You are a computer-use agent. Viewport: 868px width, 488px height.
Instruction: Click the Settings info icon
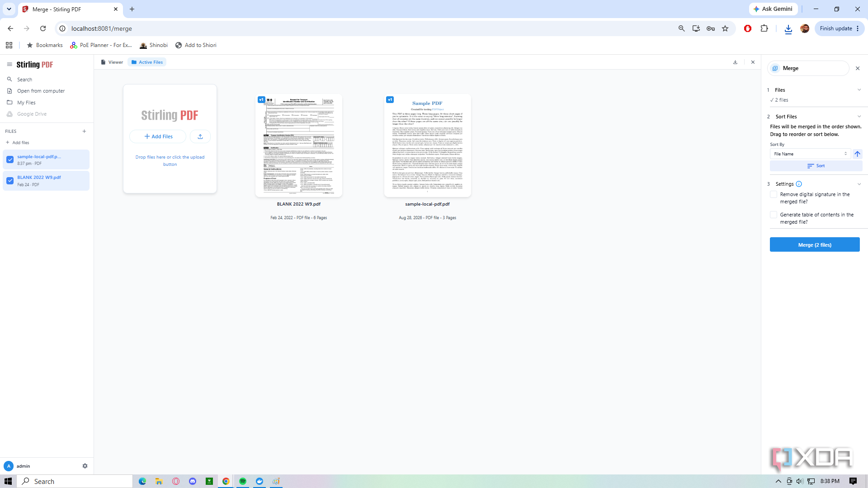799,184
